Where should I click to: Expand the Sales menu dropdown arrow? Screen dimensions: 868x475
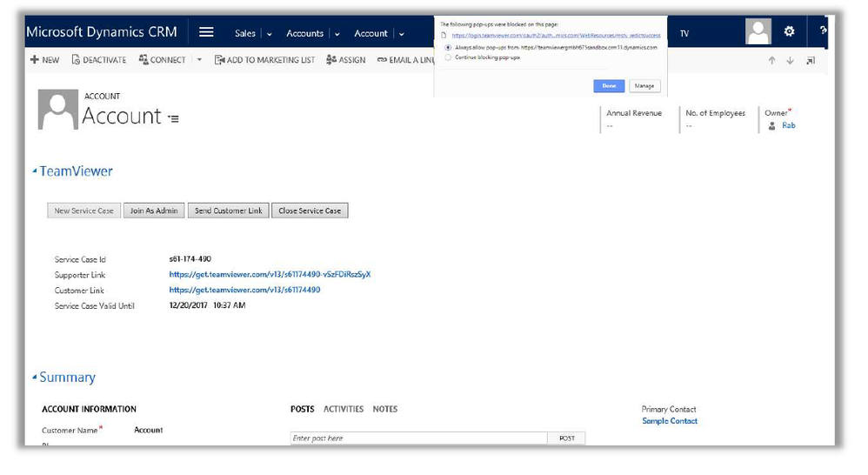pos(269,34)
